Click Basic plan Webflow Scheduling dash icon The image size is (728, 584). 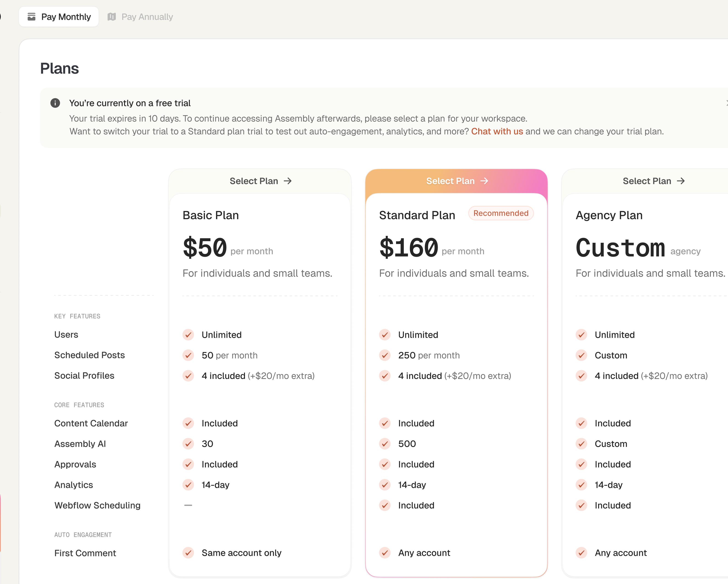tap(188, 505)
